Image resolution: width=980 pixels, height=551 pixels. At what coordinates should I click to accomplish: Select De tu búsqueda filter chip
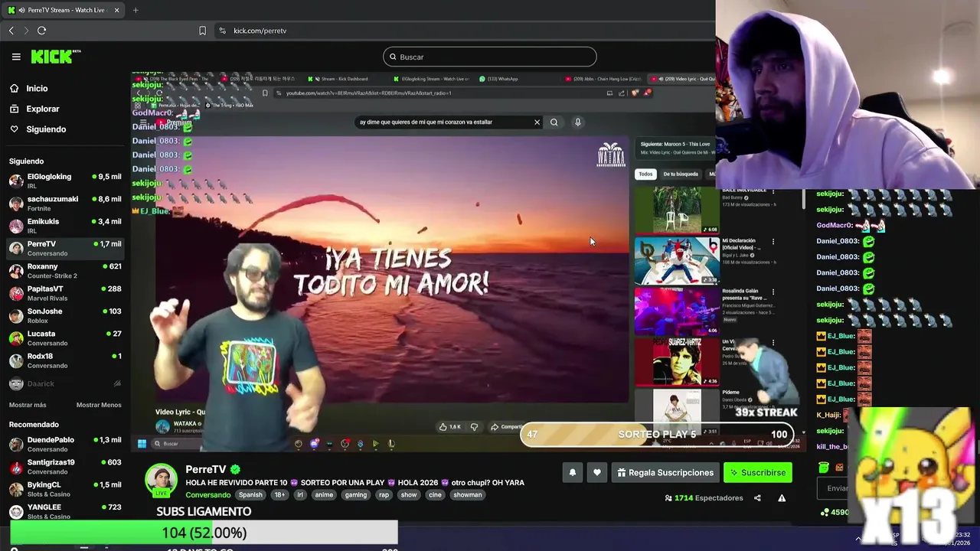click(x=681, y=174)
